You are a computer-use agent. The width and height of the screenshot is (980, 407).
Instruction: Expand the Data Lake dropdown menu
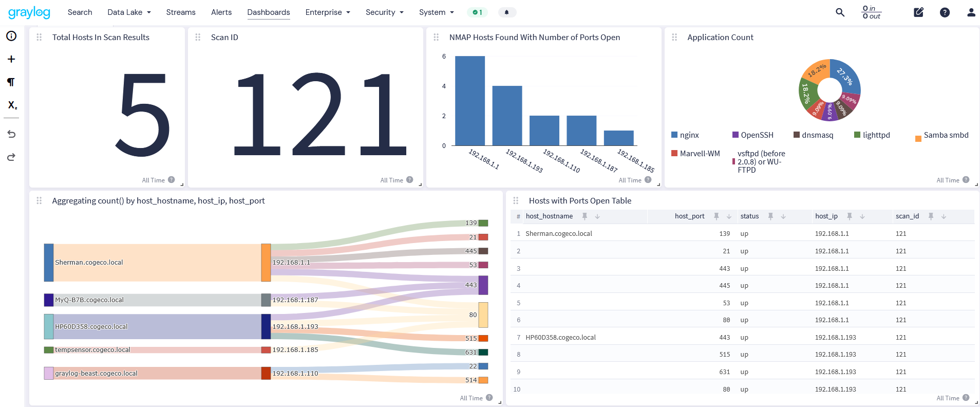(x=129, y=12)
